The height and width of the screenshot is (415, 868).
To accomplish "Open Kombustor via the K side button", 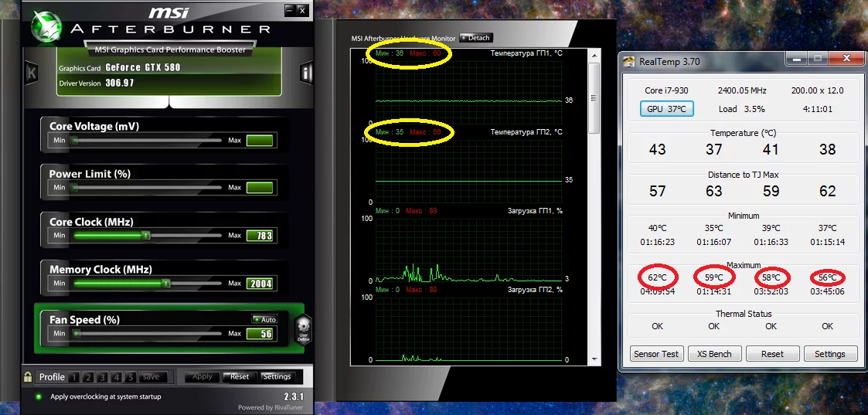I will click(32, 72).
